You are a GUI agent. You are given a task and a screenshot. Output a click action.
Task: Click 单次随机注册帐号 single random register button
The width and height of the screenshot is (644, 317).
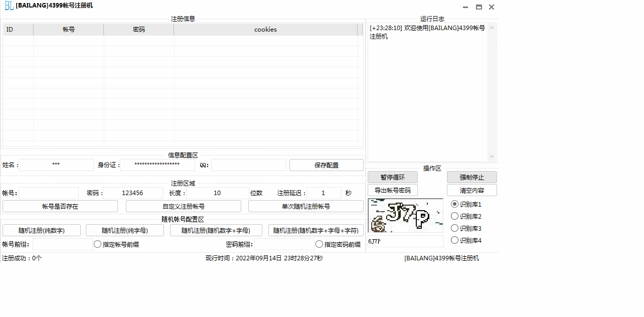[x=305, y=206]
